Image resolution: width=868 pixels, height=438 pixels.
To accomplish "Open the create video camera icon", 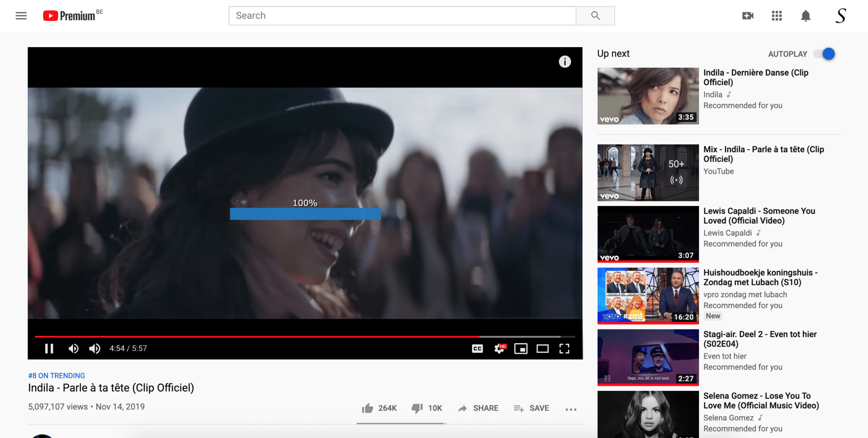I will click(748, 16).
